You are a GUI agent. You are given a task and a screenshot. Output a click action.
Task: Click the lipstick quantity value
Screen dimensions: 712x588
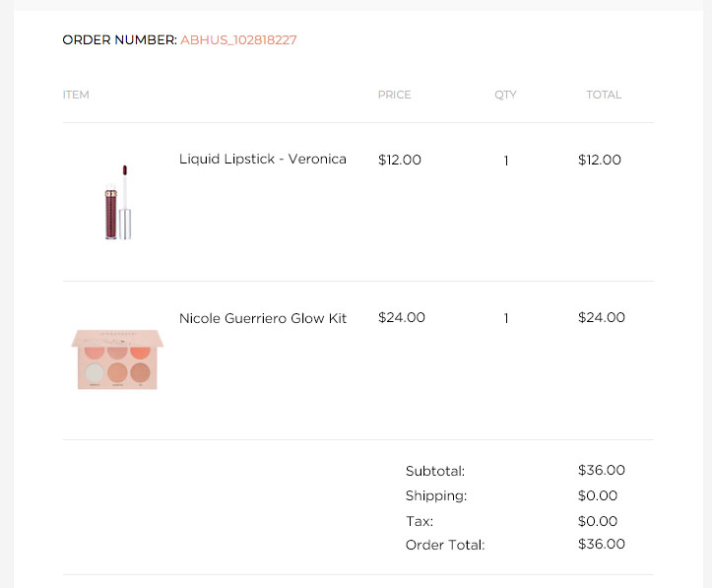[x=506, y=161]
